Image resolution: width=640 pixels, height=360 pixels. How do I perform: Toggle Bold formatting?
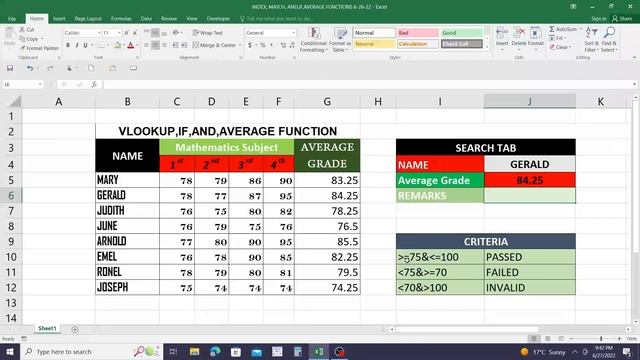coord(68,45)
